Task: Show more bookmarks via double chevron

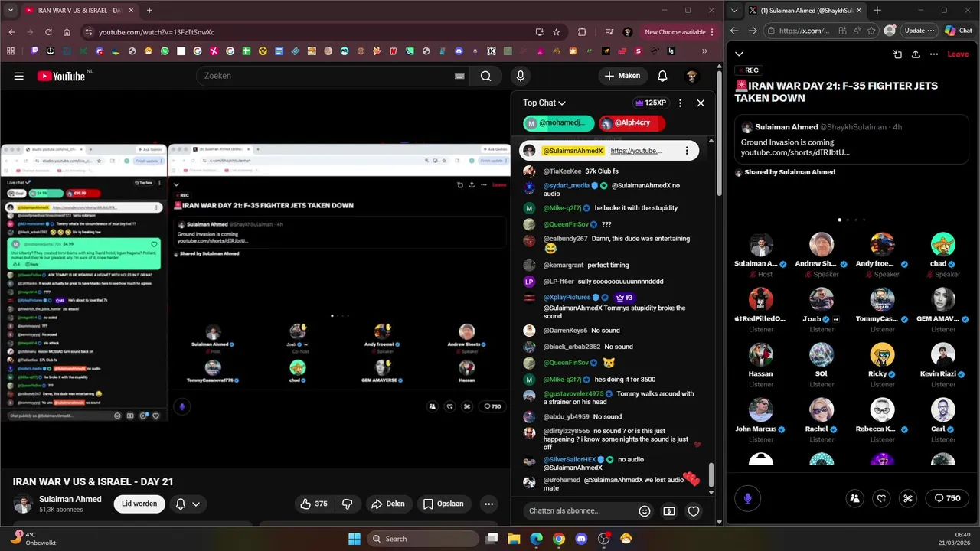Action: point(704,51)
